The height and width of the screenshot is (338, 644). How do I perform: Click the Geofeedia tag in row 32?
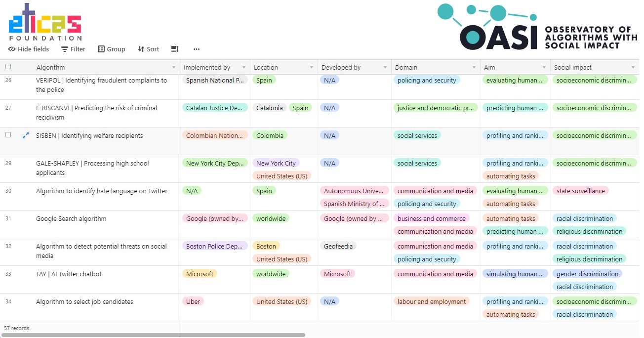[338, 246]
